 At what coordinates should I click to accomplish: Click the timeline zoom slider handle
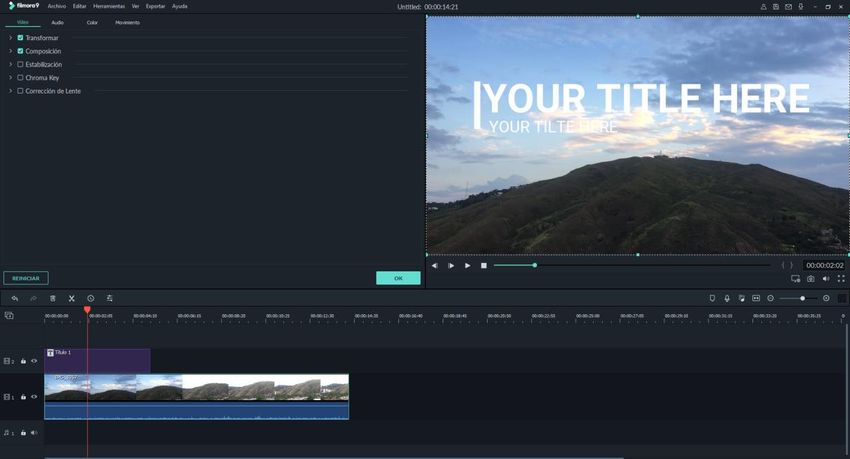(802, 298)
